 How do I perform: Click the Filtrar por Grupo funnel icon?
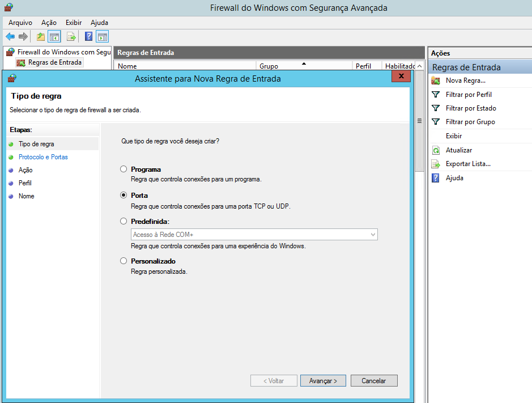point(436,121)
